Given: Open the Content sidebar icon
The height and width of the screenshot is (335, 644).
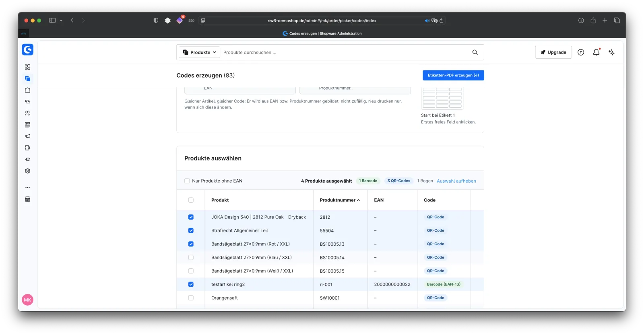Looking at the screenshot, I should coord(27,125).
